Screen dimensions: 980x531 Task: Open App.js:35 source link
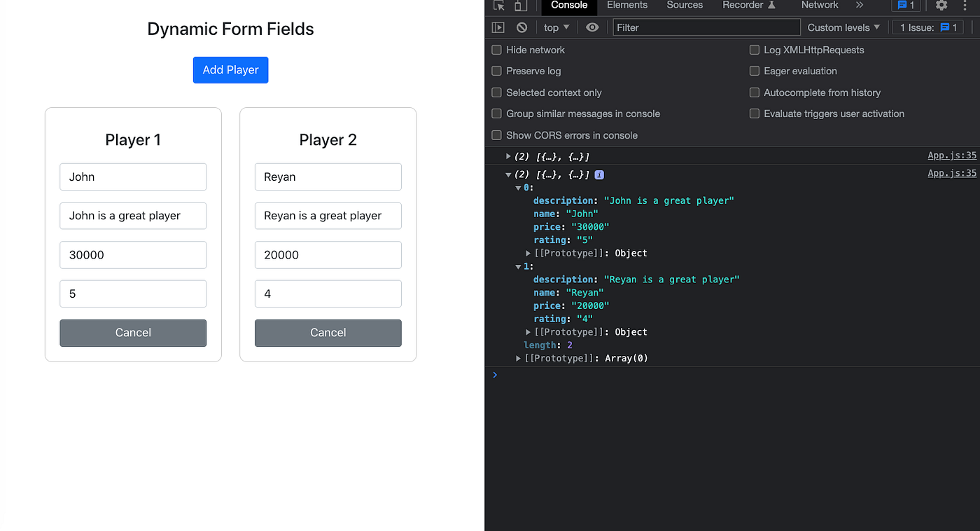coord(951,156)
